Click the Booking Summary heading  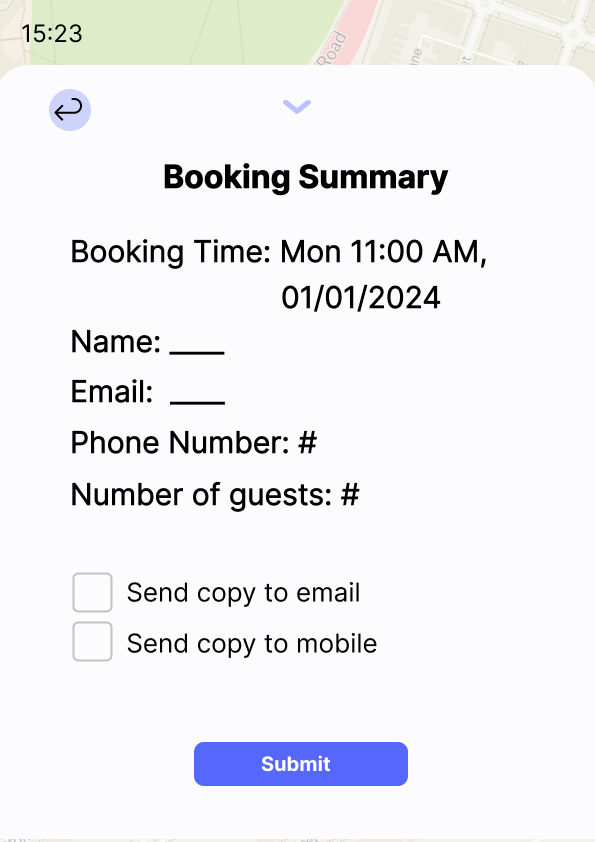point(306,177)
